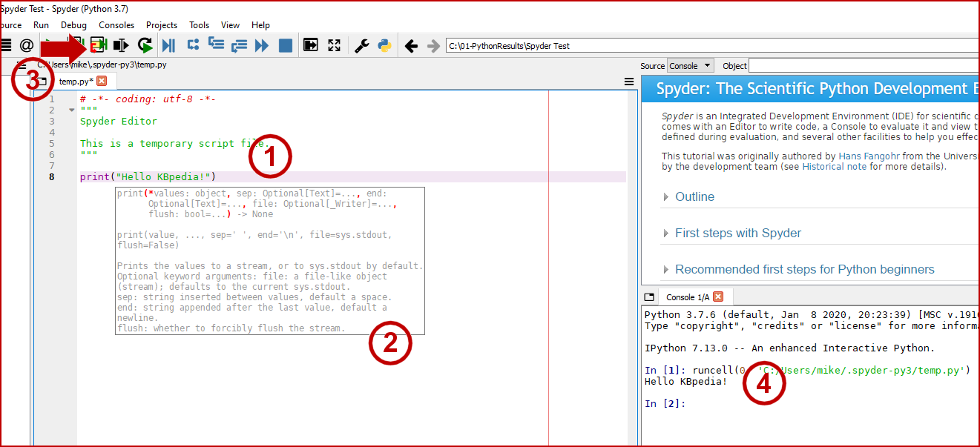Toggle fullscreen mode icon
980x447 pixels.
335,45
